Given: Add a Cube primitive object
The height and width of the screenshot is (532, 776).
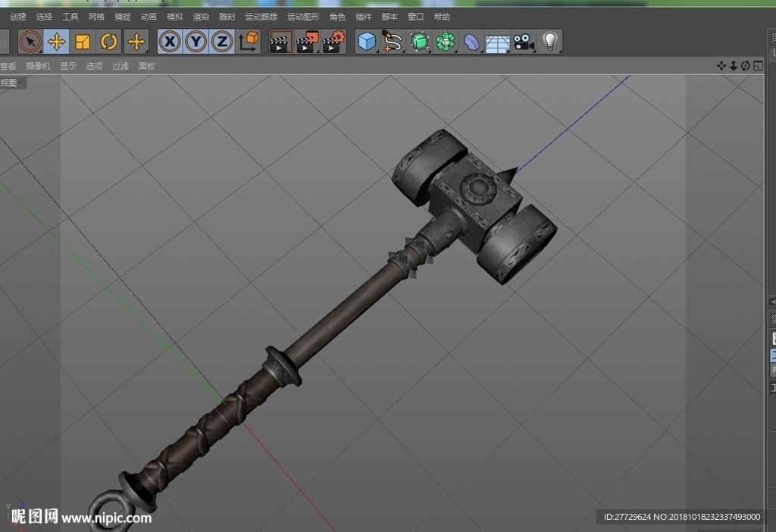Looking at the screenshot, I should 368,42.
